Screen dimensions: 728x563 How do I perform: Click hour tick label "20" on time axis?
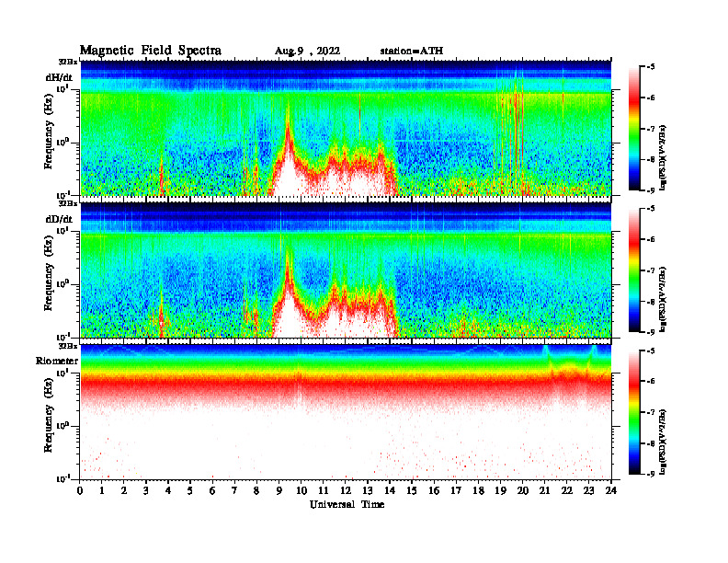(x=522, y=491)
